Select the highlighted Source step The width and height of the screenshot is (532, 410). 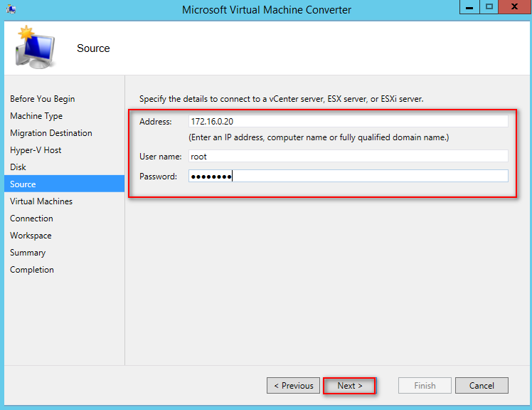tap(65, 184)
